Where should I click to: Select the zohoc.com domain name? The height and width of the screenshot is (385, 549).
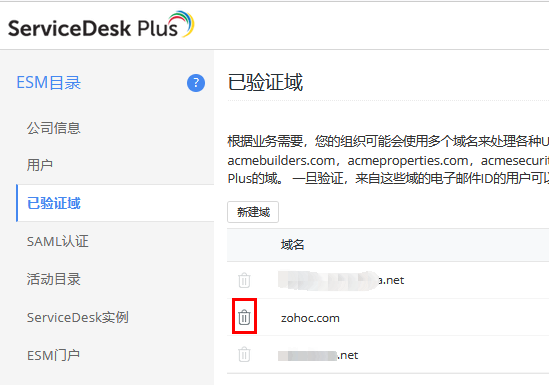(310, 318)
